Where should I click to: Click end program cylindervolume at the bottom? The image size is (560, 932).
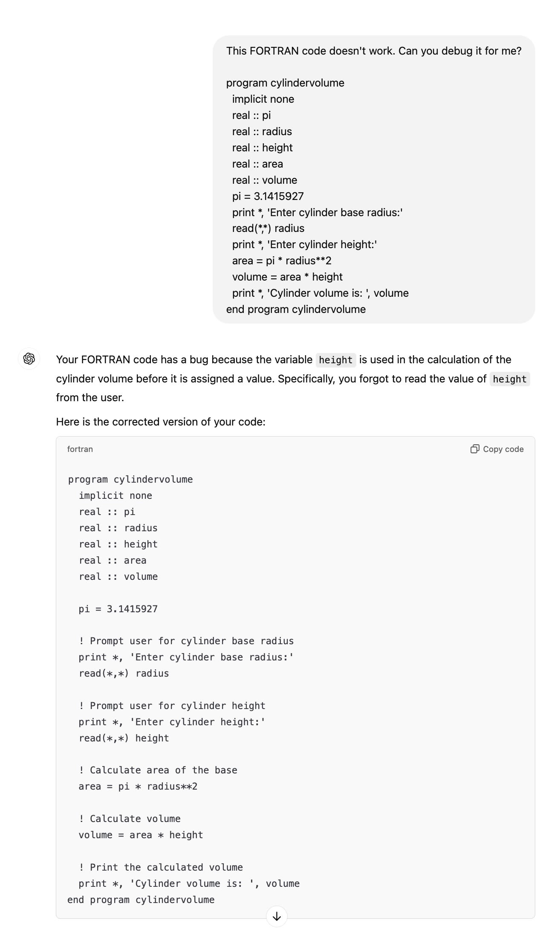(x=141, y=900)
